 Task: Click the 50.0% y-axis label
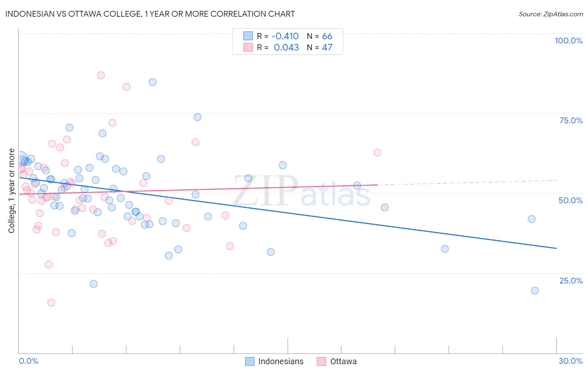click(x=570, y=200)
